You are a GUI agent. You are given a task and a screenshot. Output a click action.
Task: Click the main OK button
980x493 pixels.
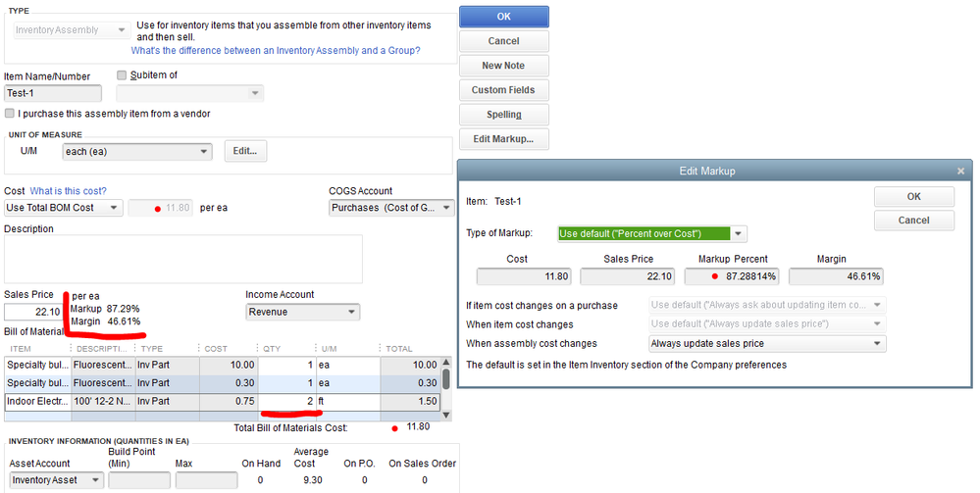[x=504, y=17]
